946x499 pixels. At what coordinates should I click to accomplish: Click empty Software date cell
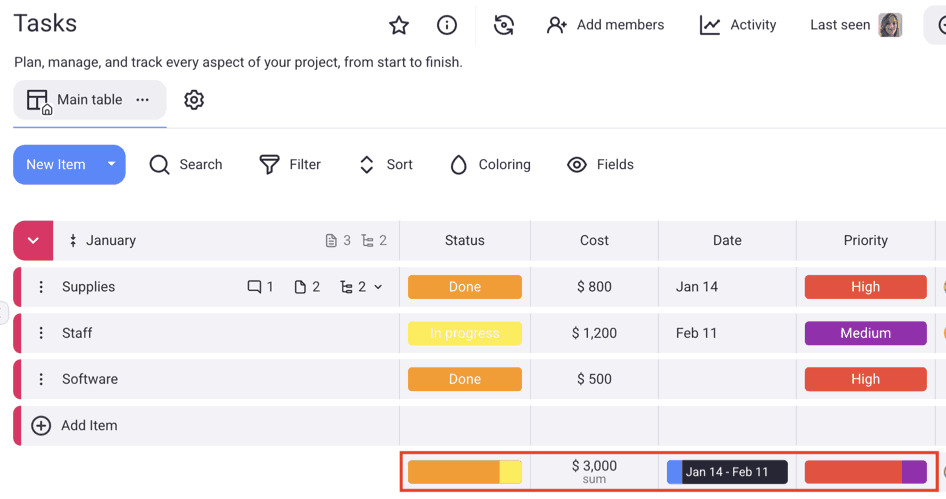727,379
